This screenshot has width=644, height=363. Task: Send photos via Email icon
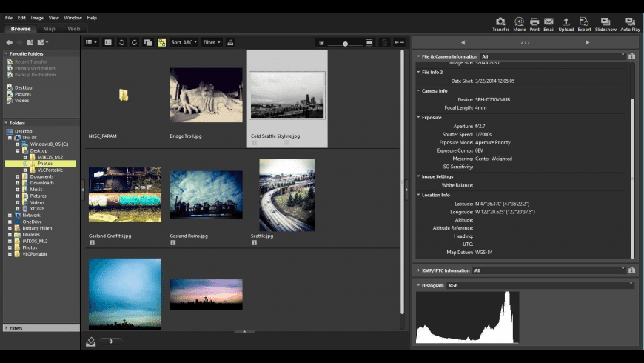[549, 22]
